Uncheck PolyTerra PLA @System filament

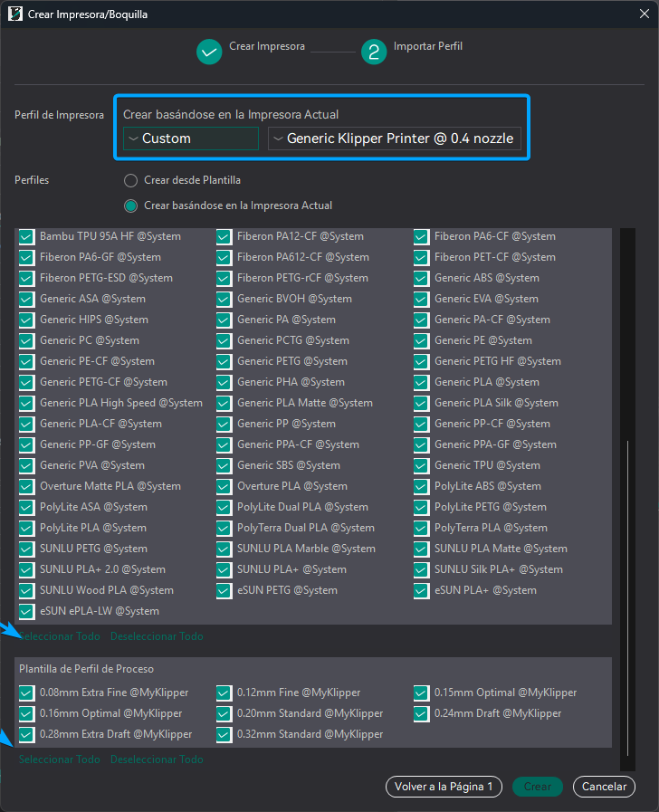[x=422, y=528]
